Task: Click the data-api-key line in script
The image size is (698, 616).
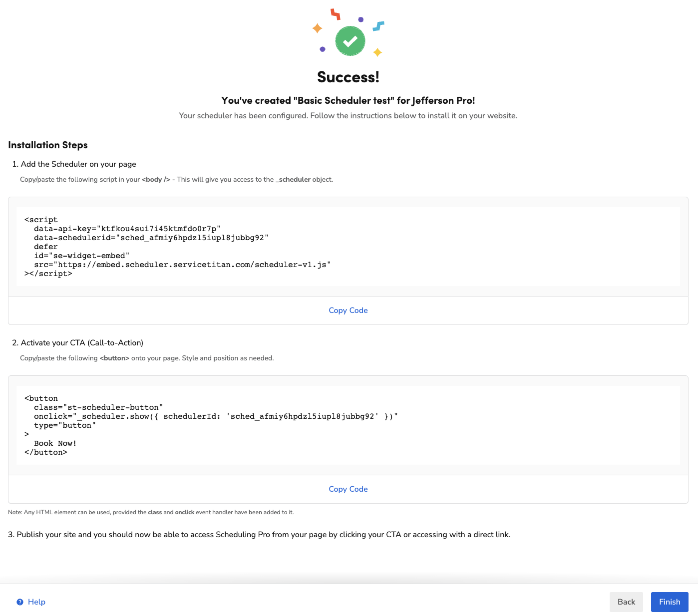Action: 127,228
